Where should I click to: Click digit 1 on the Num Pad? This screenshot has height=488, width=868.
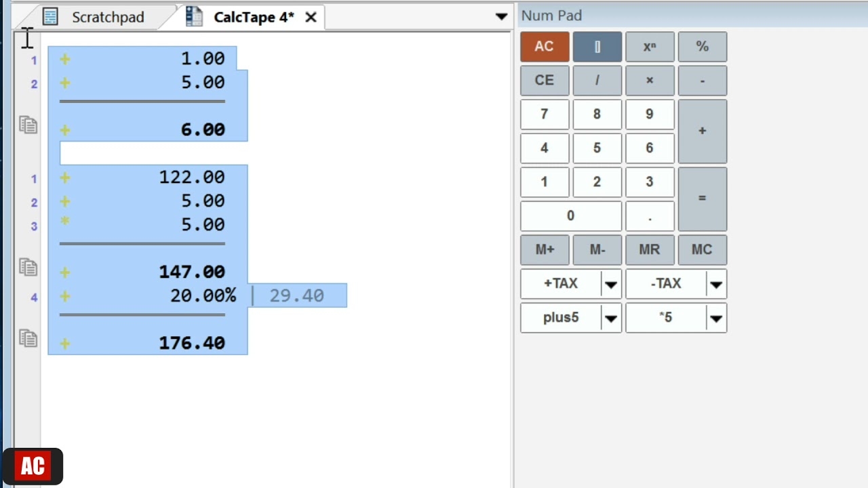point(545,182)
